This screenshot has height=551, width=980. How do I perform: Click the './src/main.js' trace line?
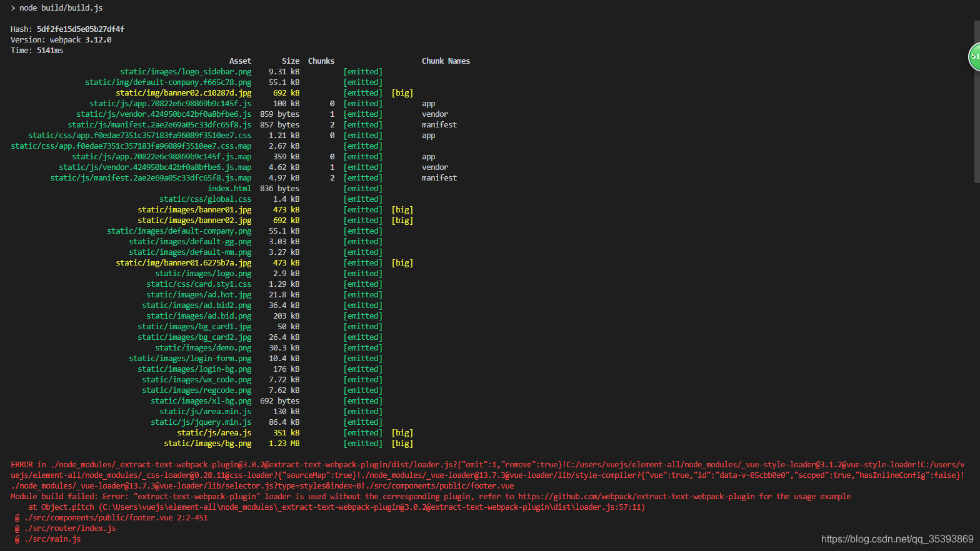pyautogui.click(x=47, y=539)
